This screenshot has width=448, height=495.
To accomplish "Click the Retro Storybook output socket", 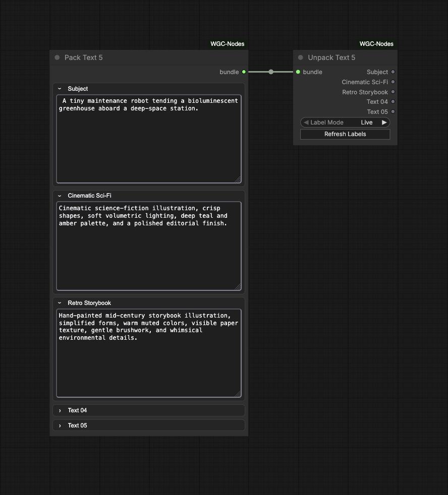I will coord(393,92).
